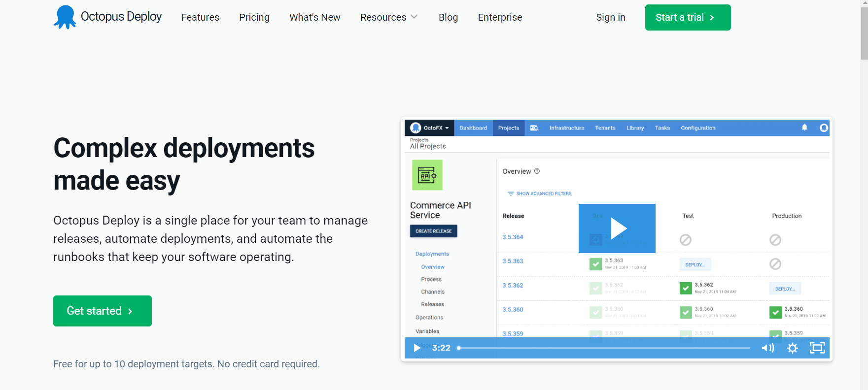
Task: Enter video fullscreen mode
Action: point(817,348)
